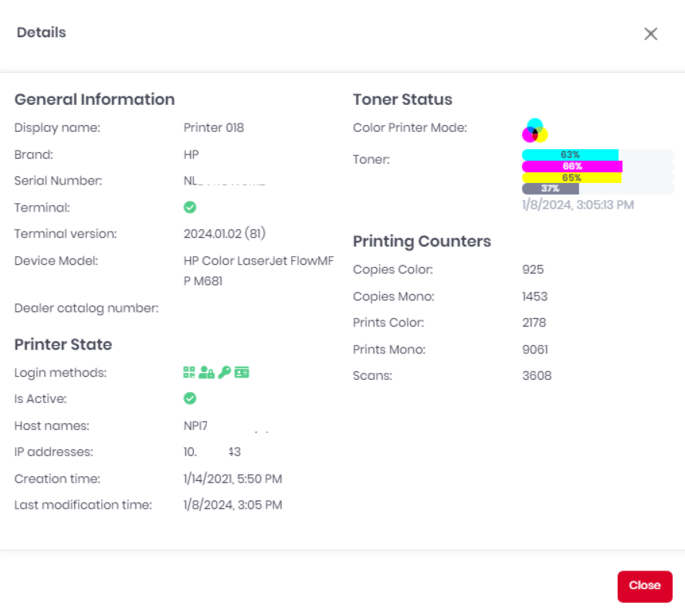Image resolution: width=685 pixels, height=616 pixels.
Task: Select the HP Color LaserJet device model text
Action: [259, 271]
